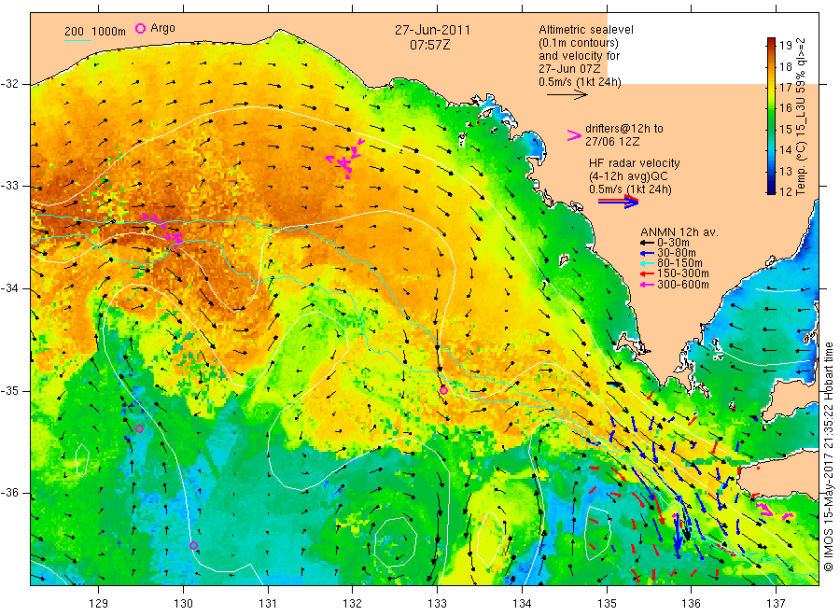Click the 12 degree label on colorbar
This screenshot has width=840, height=616.
pos(785,191)
